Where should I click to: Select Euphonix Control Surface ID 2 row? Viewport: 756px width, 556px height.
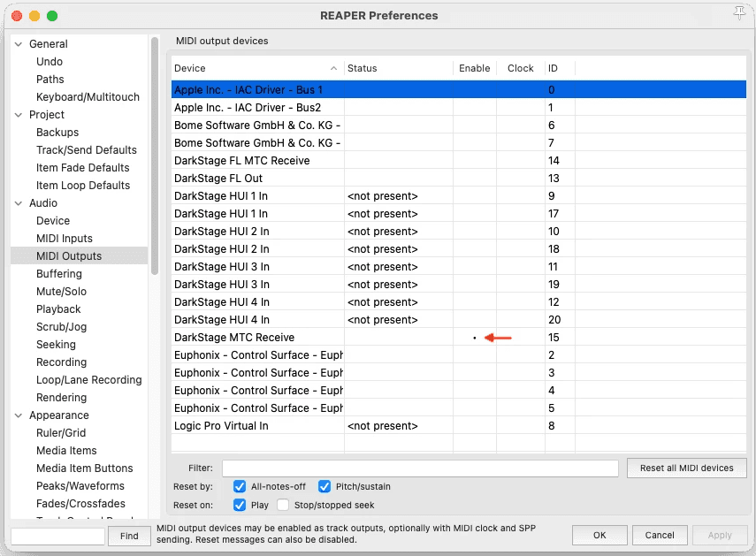click(x=459, y=355)
